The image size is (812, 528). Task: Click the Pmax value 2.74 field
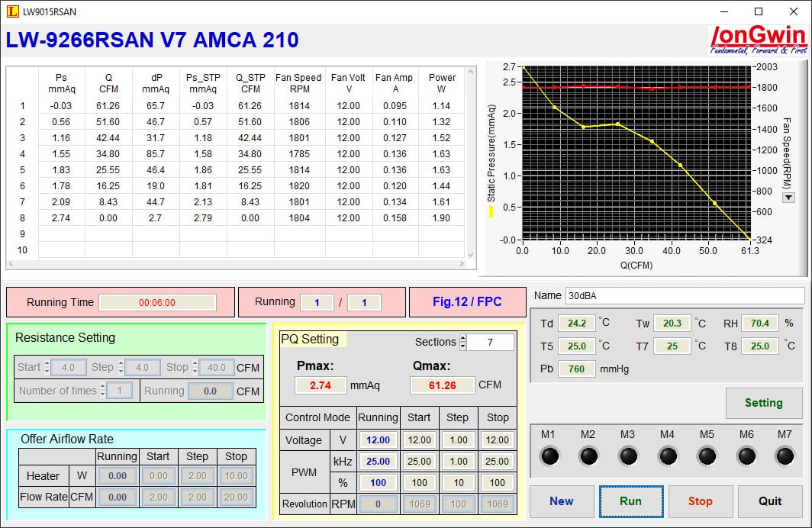click(x=321, y=385)
